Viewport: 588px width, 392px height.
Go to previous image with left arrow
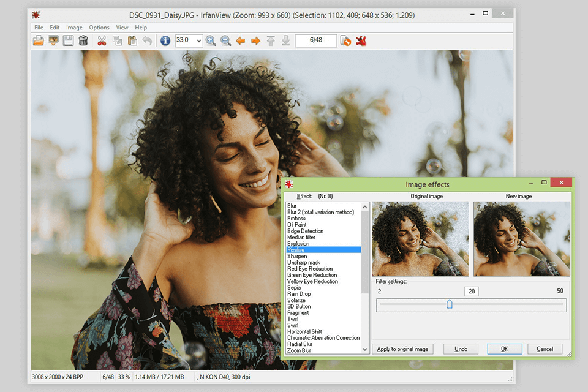pyautogui.click(x=241, y=41)
